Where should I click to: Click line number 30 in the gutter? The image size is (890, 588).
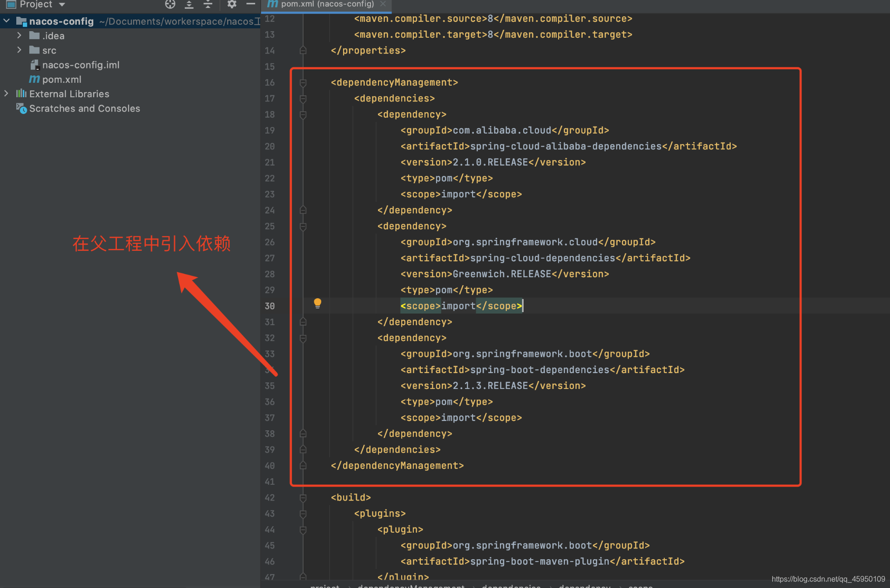(x=270, y=306)
